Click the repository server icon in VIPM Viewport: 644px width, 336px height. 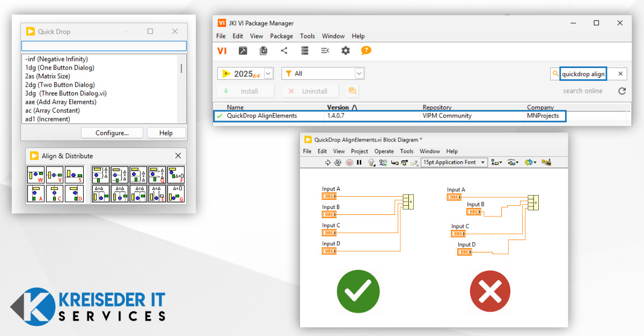coord(305,50)
